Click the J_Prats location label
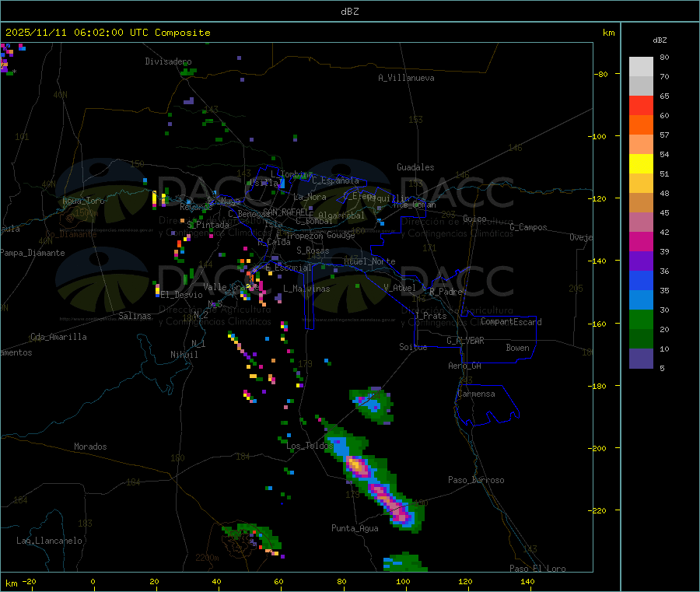 point(430,316)
